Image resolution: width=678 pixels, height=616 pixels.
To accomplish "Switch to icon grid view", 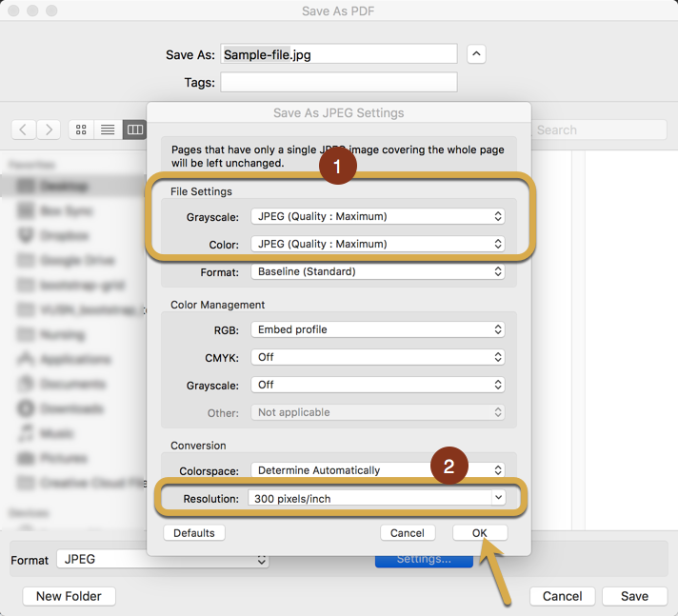I will click(x=81, y=129).
